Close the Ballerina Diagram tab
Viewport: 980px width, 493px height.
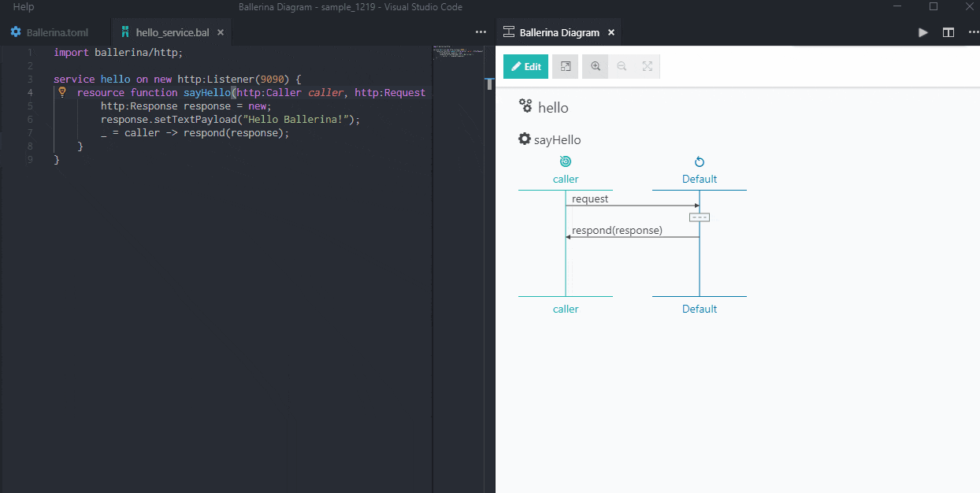click(x=611, y=33)
